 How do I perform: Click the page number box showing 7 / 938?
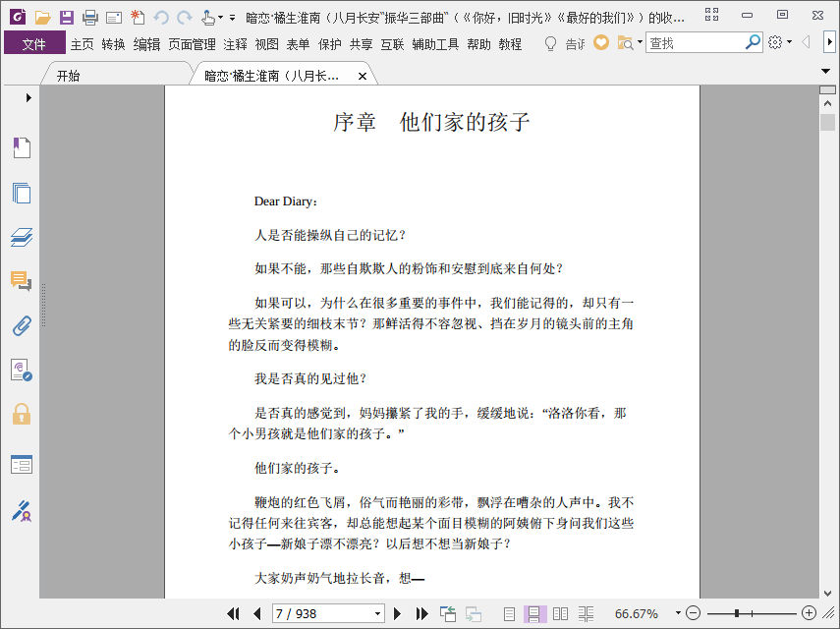coord(327,613)
